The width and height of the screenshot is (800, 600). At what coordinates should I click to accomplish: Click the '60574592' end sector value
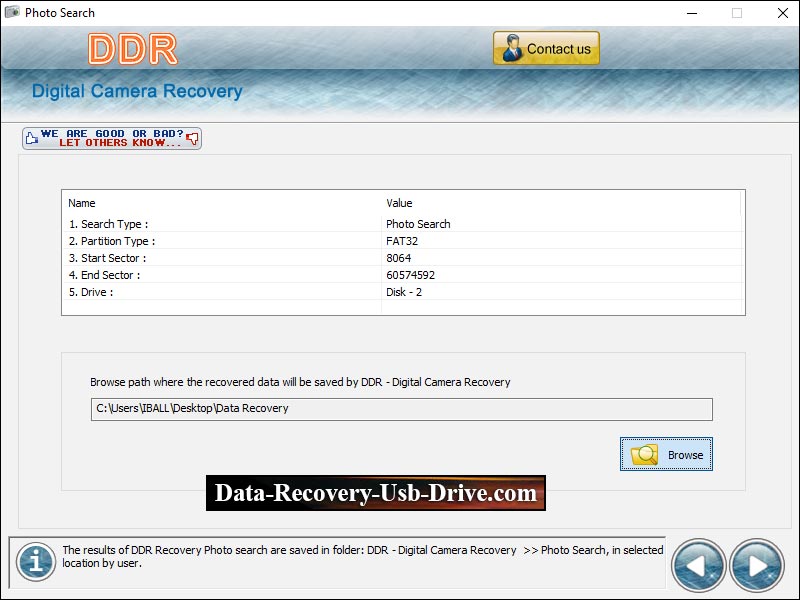pos(410,275)
